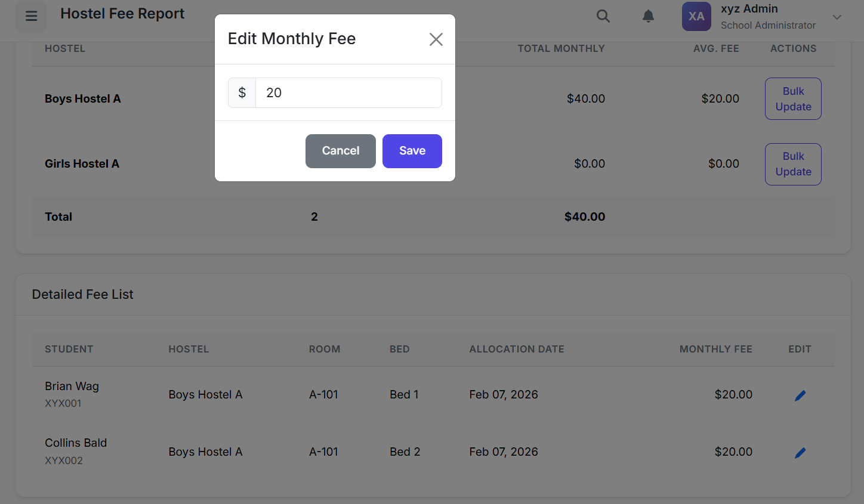
Task: Click the Allocation Date column header
Action: pyautogui.click(x=516, y=350)
